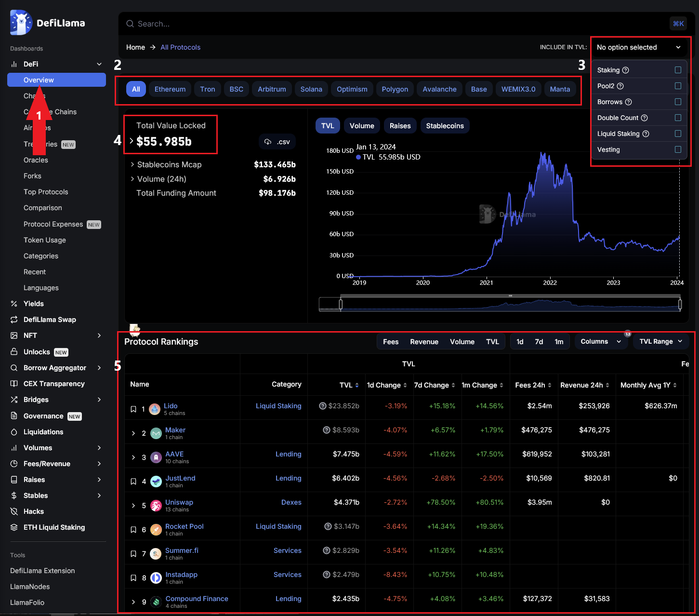The image size is (699, 616).
Task: Toggle the Stablecoins chart series
Action: click(x=445, y=126)
